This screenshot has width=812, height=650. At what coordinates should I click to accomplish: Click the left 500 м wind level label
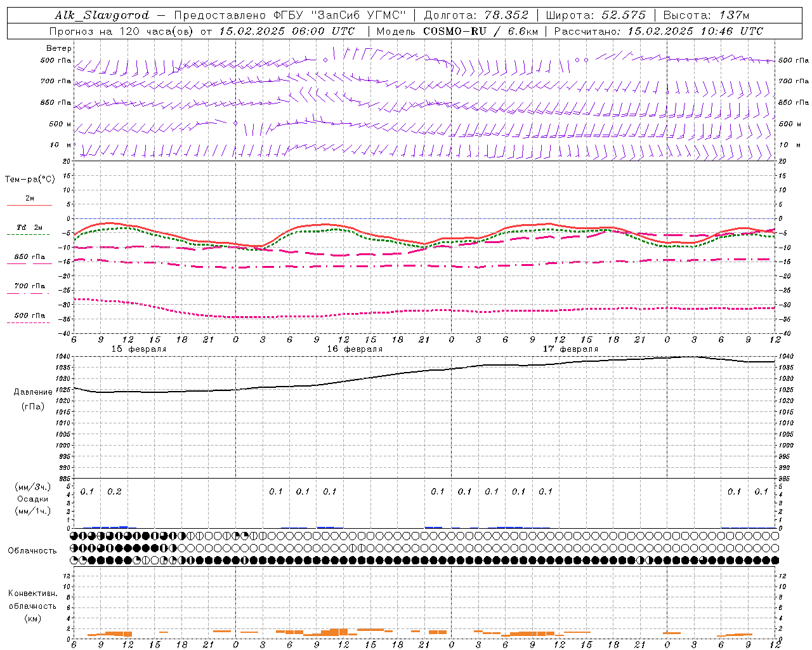pos(60,124)
